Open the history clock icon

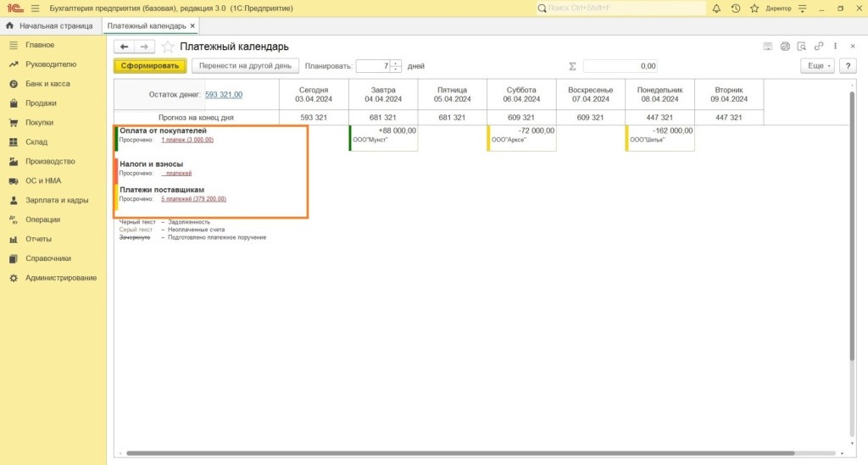pyautogui.click(x=735, y=8)
